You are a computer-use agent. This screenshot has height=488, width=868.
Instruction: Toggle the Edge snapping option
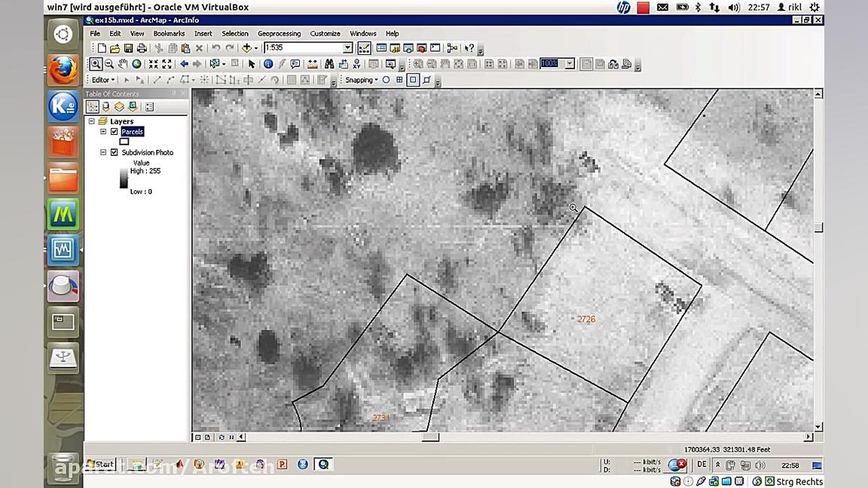(x=411, y=80)
